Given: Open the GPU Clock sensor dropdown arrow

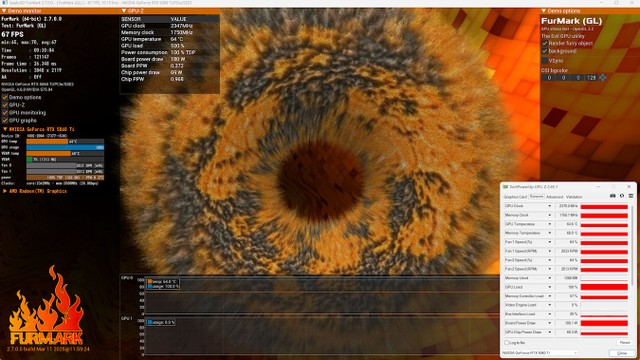Looking at the screenshot, I should [x=549, y=206].
